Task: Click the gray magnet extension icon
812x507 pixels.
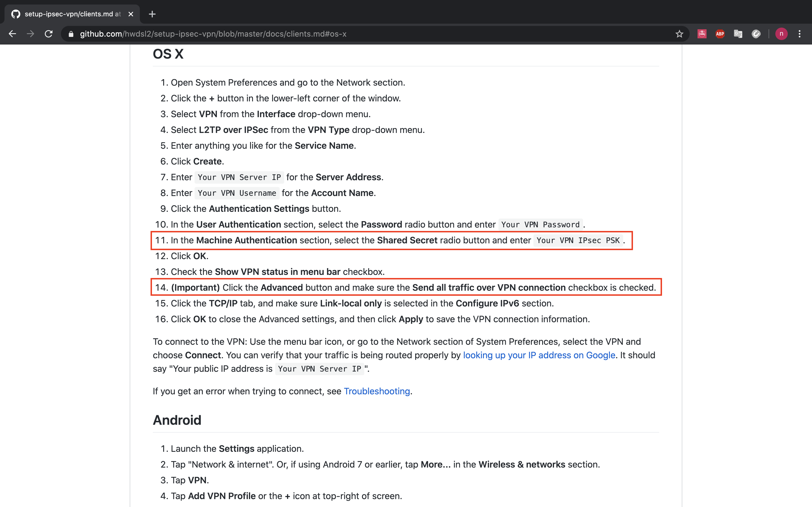Action: tap(756, 34)
